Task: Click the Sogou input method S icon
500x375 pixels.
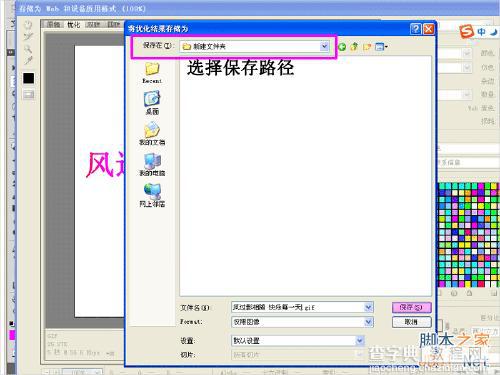Action: (466, 32)
